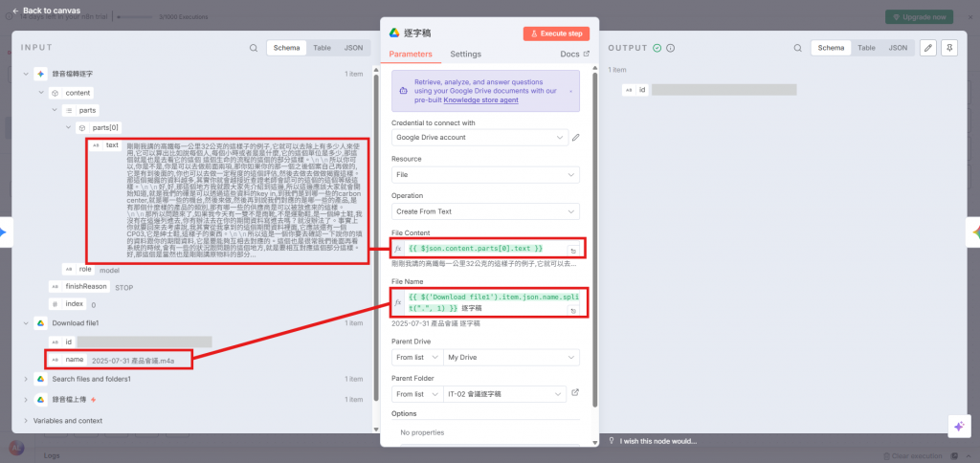Open Parent Drive From list mode dropdown
Screen dimensions: 980x463
[417, 358]
